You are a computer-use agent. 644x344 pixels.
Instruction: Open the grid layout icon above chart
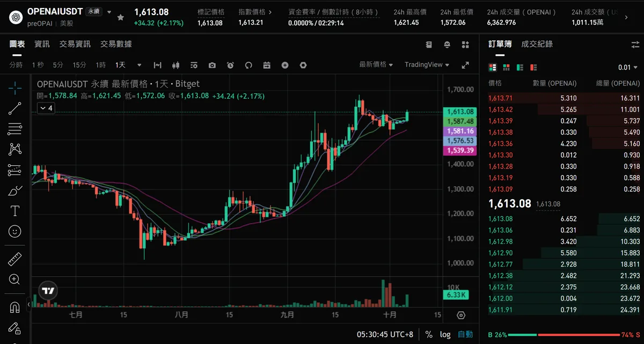pos(465,45)
